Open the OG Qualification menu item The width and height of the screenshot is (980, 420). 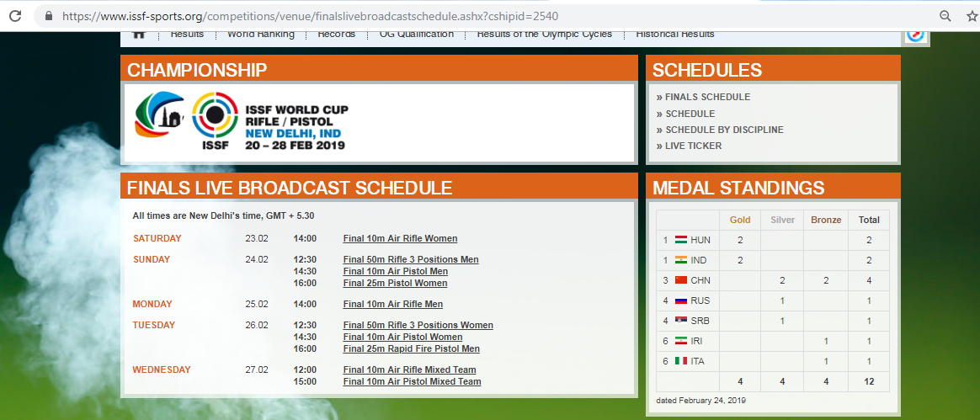(x=416, y=34)
